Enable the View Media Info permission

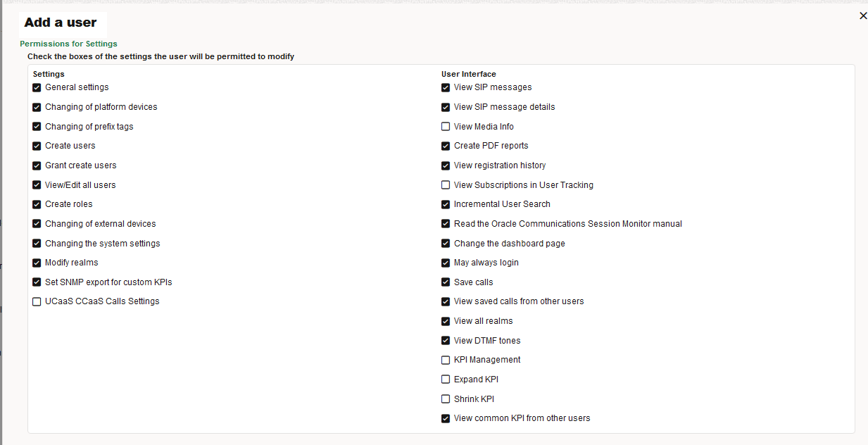(x=446, y=126)
